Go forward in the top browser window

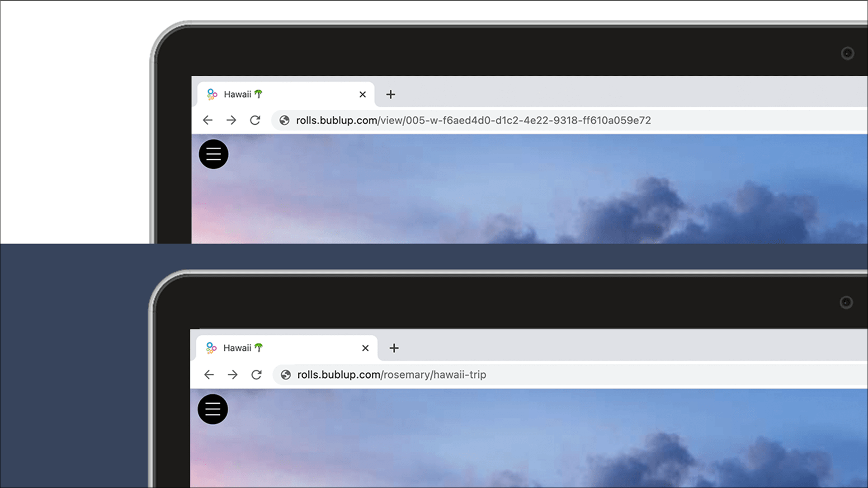coord(231,120)
